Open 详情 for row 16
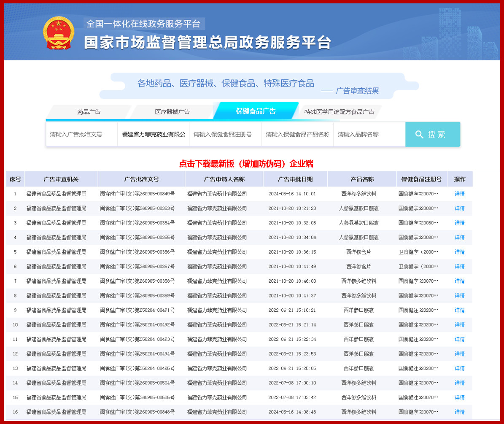The width and height of the screenshot is (504, 424). 459,412
